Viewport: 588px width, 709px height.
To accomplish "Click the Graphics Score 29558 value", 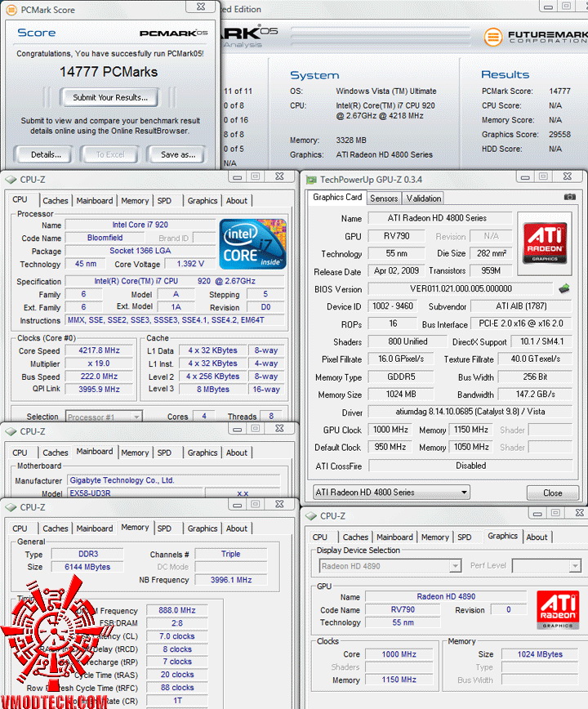I will coord(559,135).
